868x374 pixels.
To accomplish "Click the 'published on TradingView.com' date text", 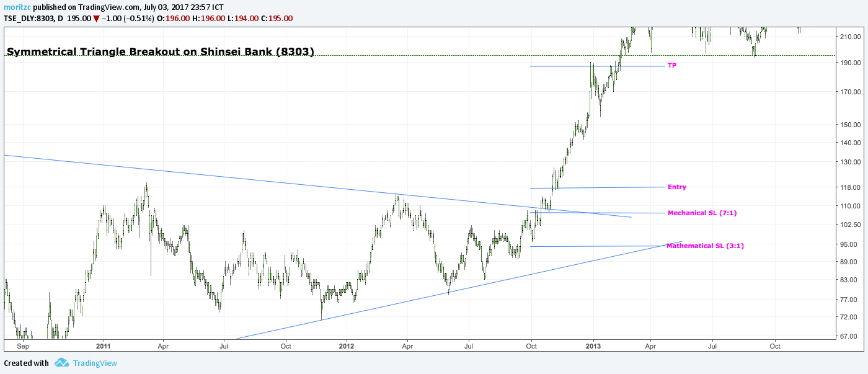I will pyautogui.click(x=128, y=7).
